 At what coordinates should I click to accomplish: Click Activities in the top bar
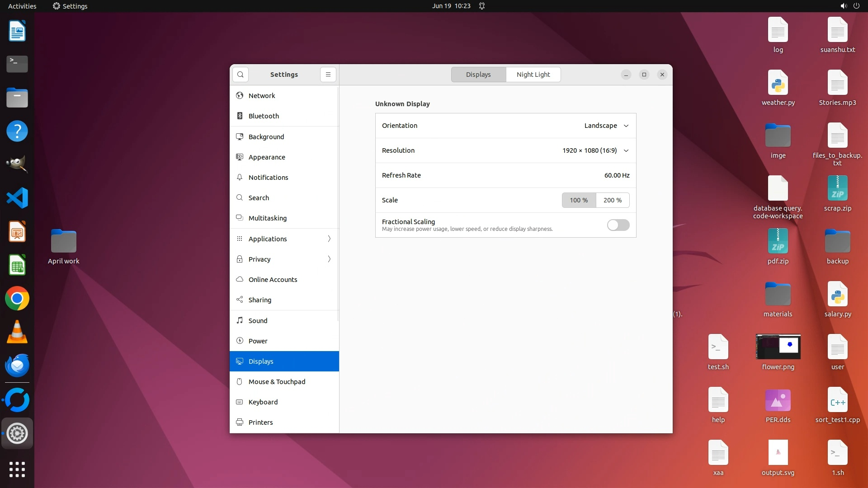coord(22,6)
